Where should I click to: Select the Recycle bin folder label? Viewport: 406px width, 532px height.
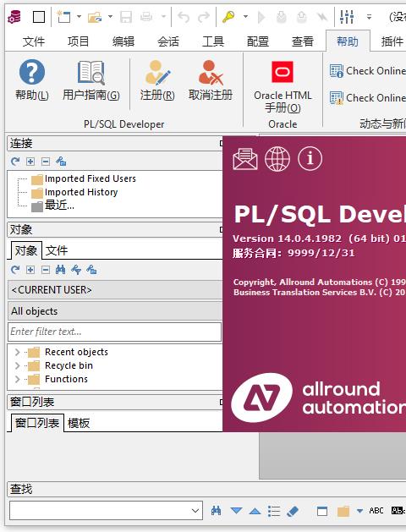pyautogui.click(x=69, y=365)
